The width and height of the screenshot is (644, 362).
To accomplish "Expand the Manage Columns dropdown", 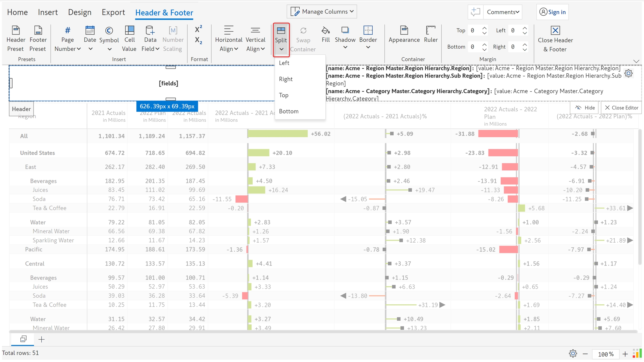I will click(322, 11).
